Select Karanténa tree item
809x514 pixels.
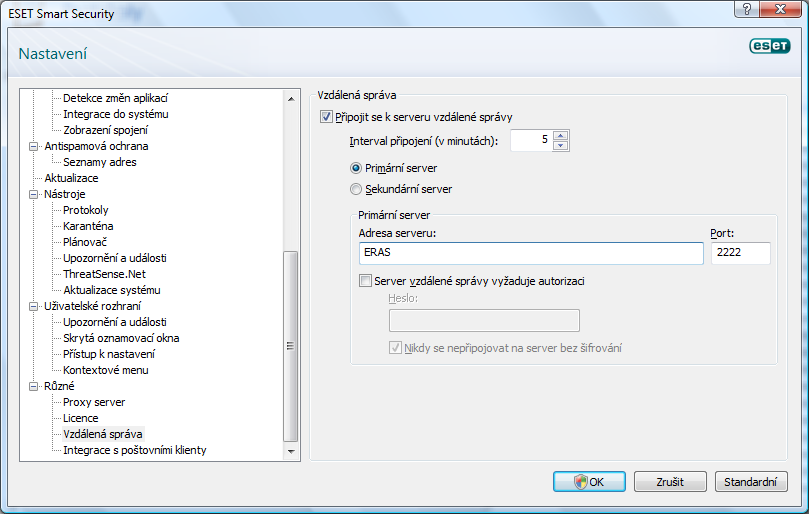coord(88,226)
